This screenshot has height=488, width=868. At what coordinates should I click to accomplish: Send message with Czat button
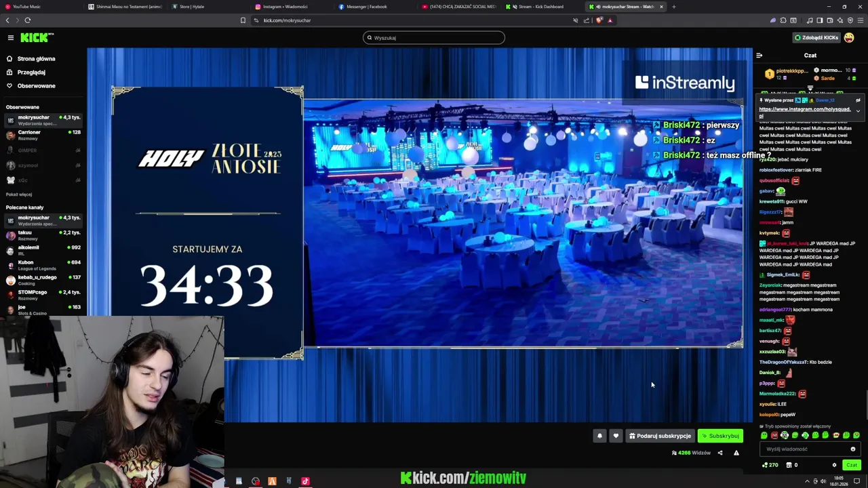point(852,465)
